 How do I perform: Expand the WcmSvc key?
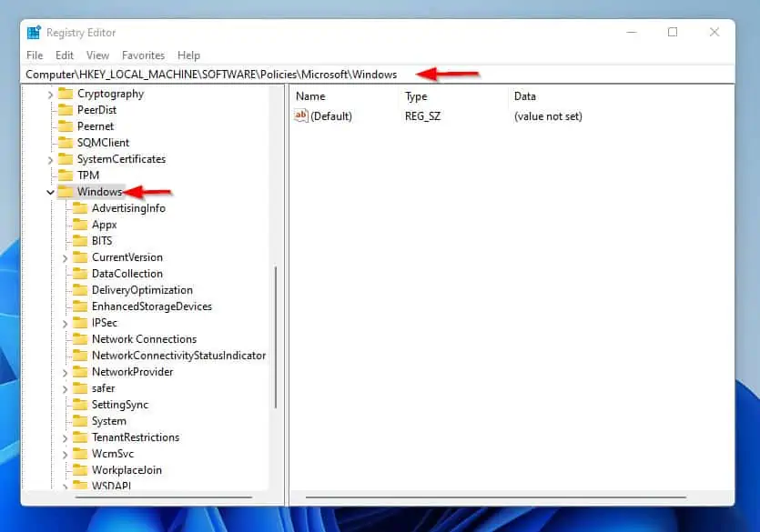65,455
